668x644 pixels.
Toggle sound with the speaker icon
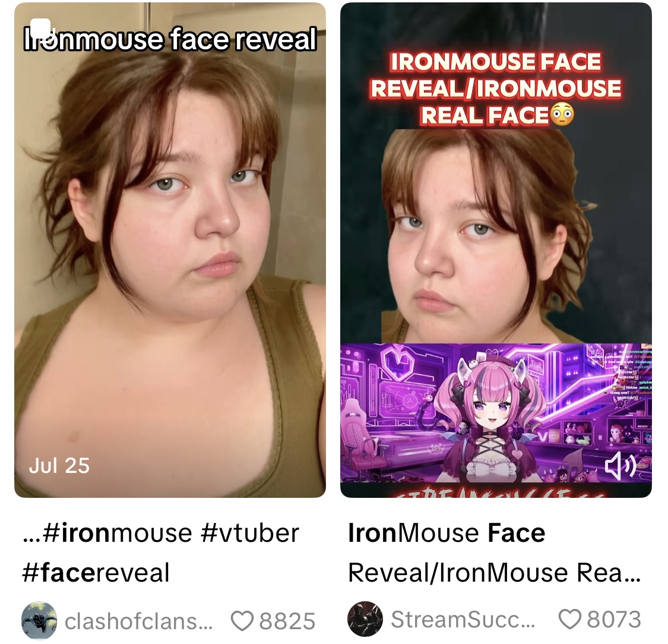pyautogui.click(x=620, y=466)
